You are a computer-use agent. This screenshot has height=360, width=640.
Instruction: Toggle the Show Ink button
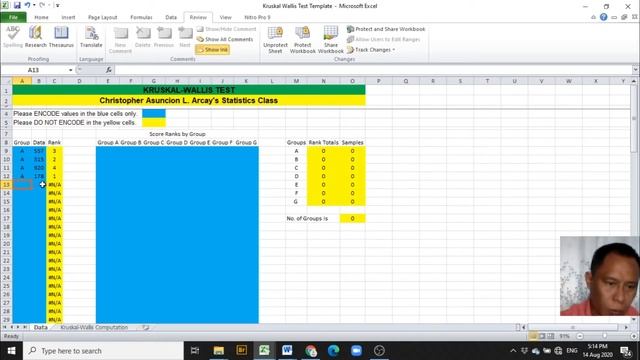coord(212,49)
